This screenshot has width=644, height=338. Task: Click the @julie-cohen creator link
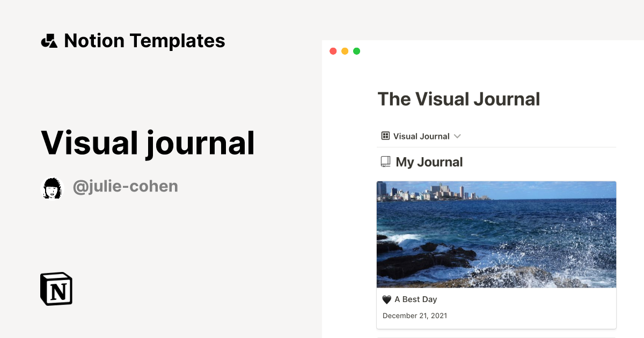pos(125,186)
